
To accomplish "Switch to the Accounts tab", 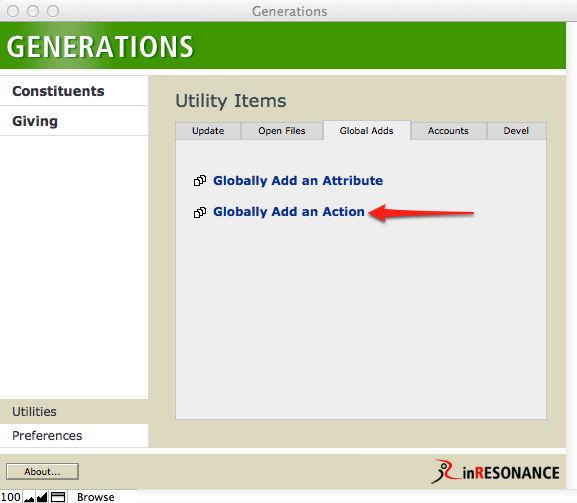I will [x=449, y=131].
